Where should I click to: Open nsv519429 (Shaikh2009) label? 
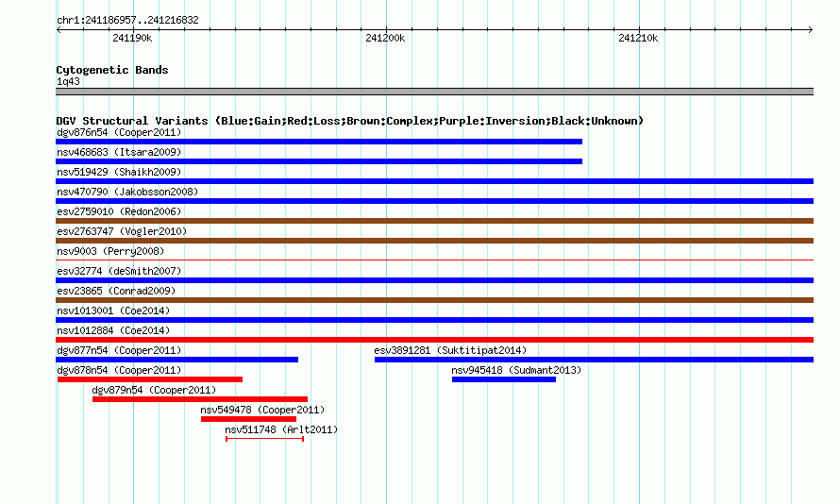pyautogui.click(x=119, y=172)
